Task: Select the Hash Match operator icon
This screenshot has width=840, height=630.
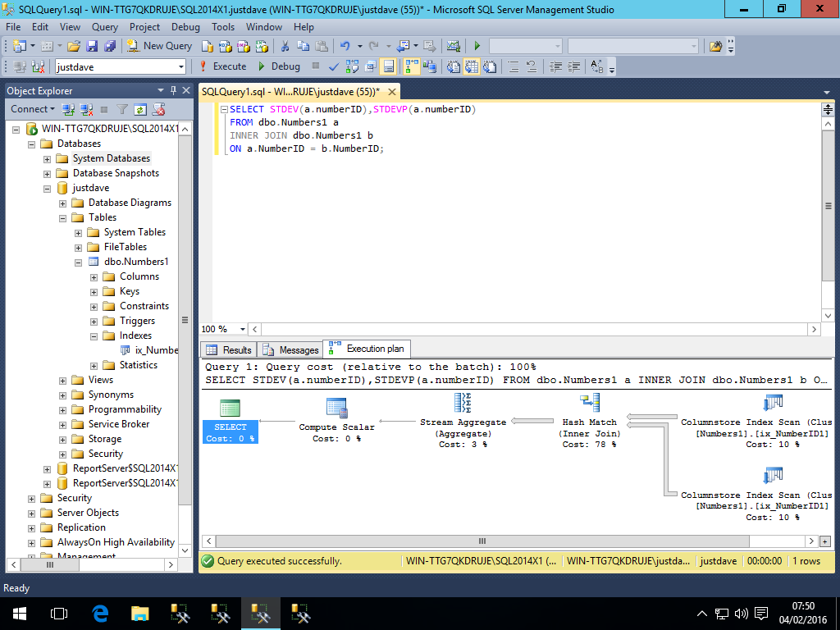Action: 590,403
